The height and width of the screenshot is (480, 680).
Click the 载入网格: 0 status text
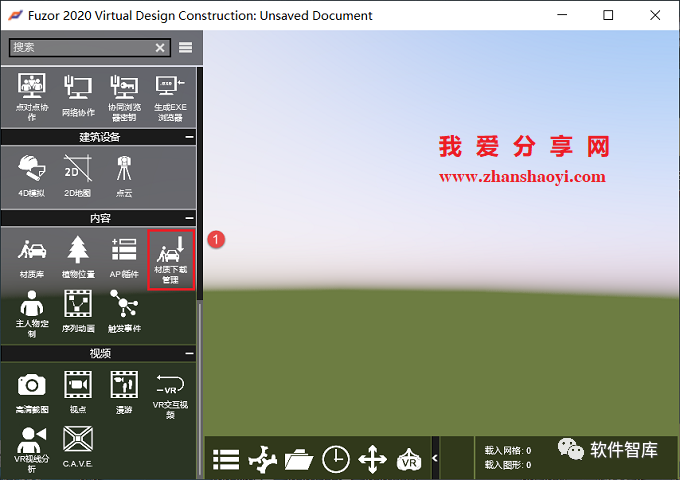pyautogui.click(x=507, y=451)
